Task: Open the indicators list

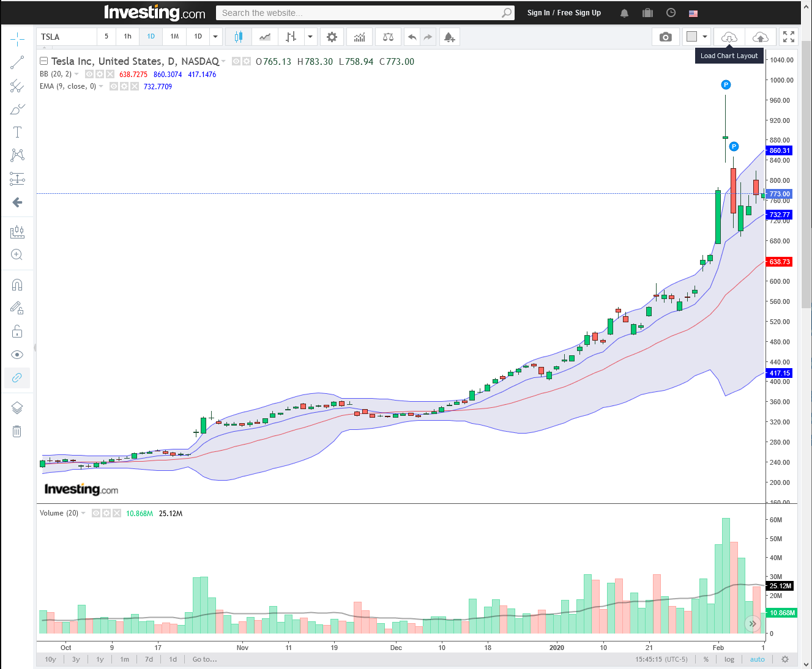Action: click(x=359, y=37)
